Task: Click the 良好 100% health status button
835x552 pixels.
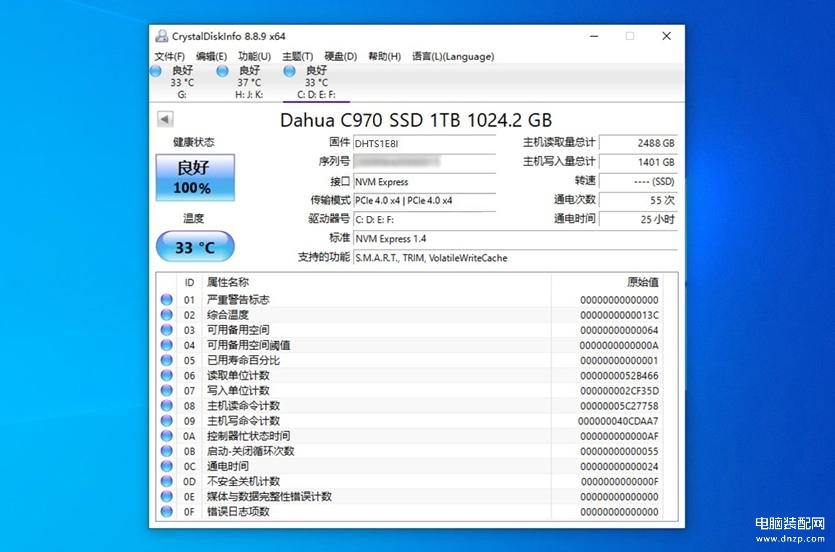Action: tap(195, 178)
